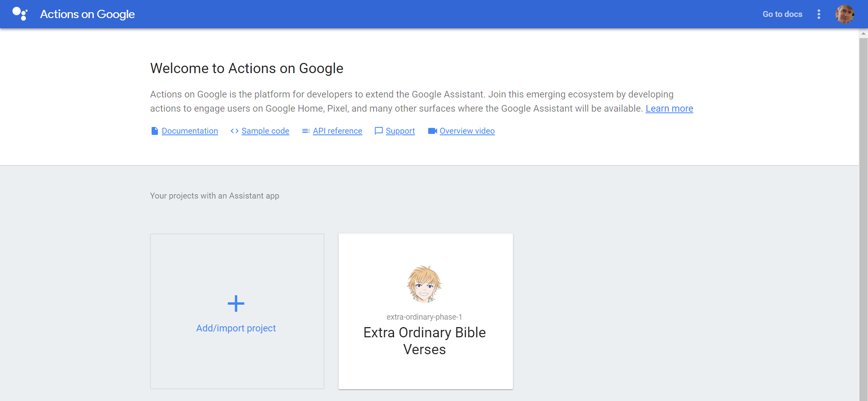This screenshot has width=868, height=401.
Task: Open the Documentation link
Action: [x=190, y=131]
